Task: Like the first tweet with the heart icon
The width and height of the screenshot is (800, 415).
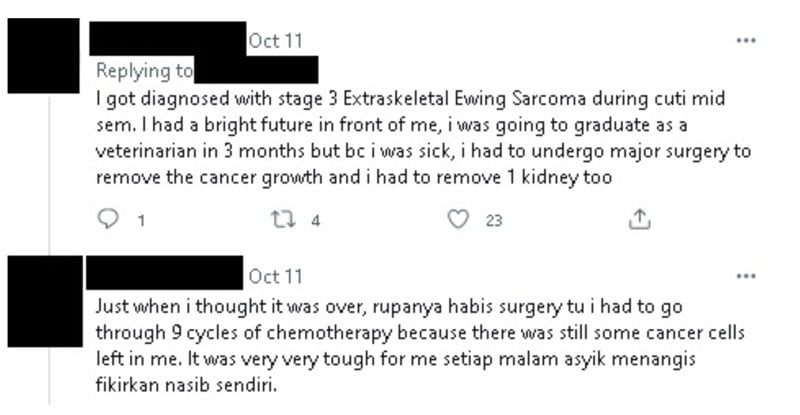Action: pos(458,219)
